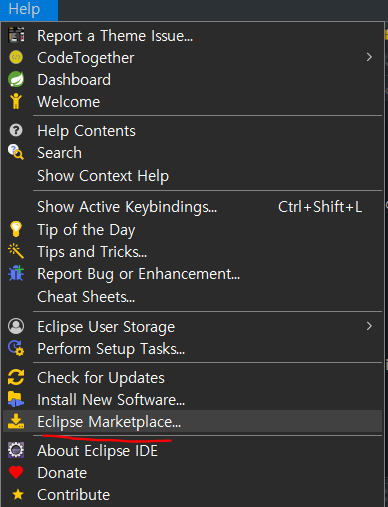The image size is (388, 507).
Task: Click the Report Bug blue bug icon
Action: pyautogui.click(x=16, y=273)
